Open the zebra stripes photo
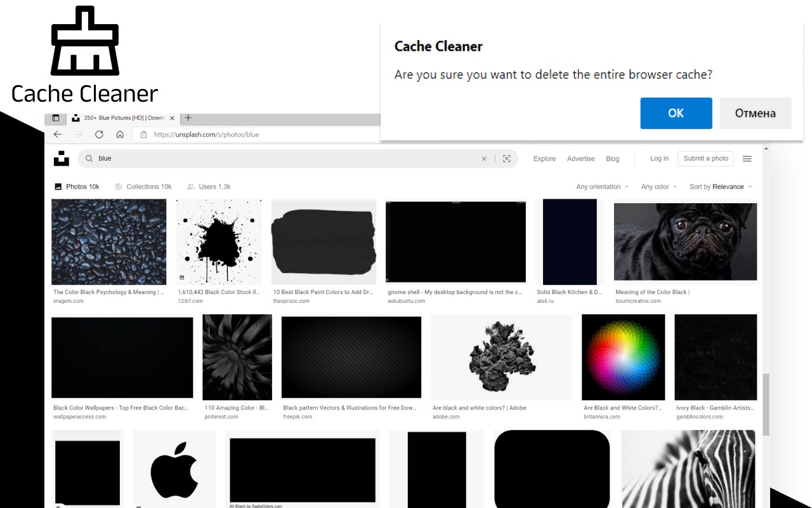The height and width of the screenshot is (508, 812). point(688,469)
